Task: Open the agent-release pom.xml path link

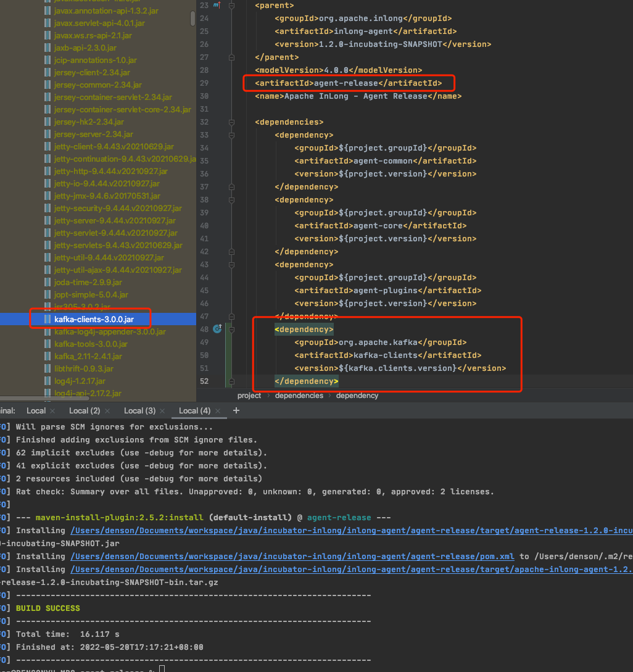Action: point(292,556)
